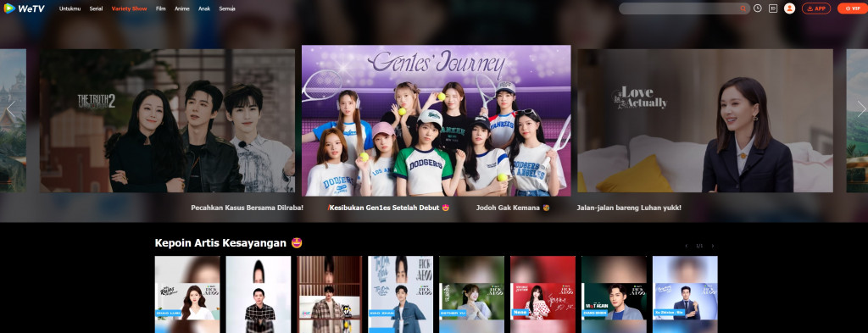Open the Zhao Lusi artist thumbnail
Image resolution: width=868 pixels, height=333 pixels.
[187, 294]
